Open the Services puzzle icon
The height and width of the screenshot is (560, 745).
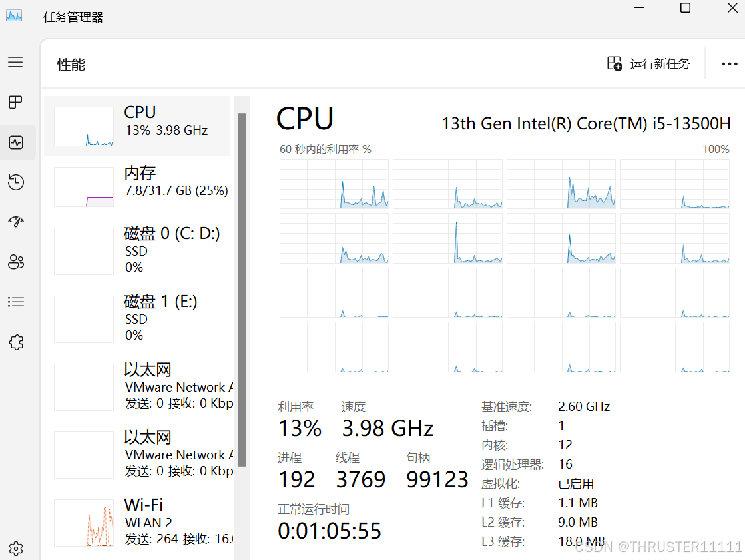point(16,342)
